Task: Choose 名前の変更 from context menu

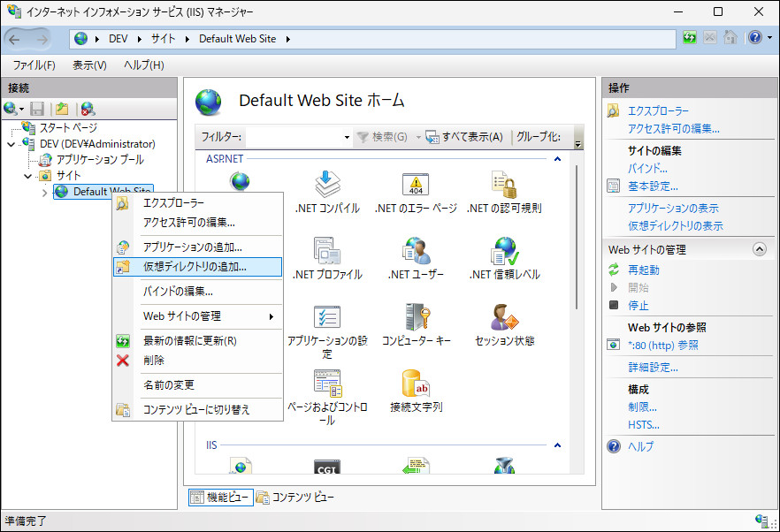Action: pos(197,385)
